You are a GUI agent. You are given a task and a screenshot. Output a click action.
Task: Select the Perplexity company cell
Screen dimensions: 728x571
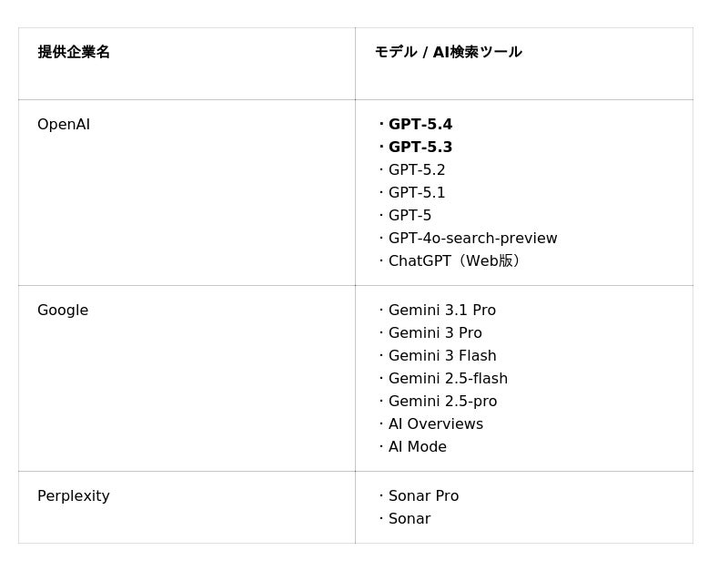74,496
